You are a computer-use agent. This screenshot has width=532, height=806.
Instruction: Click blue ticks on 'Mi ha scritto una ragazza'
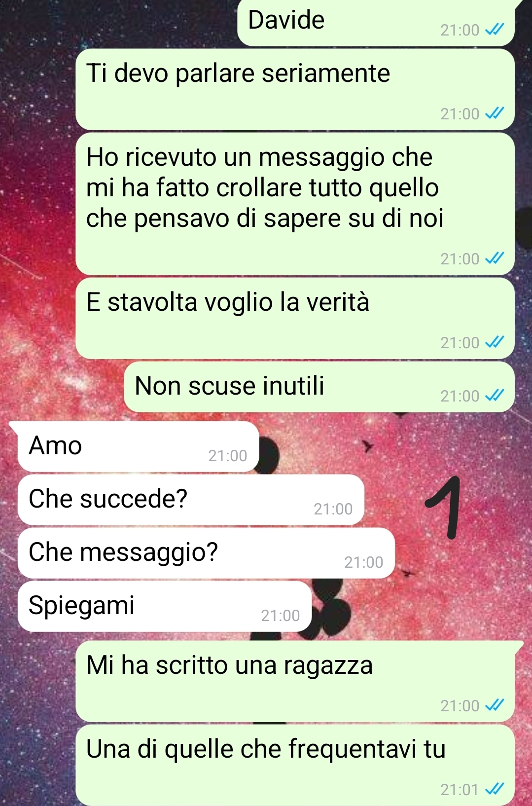pyautogui.click(x=495, y=705)
